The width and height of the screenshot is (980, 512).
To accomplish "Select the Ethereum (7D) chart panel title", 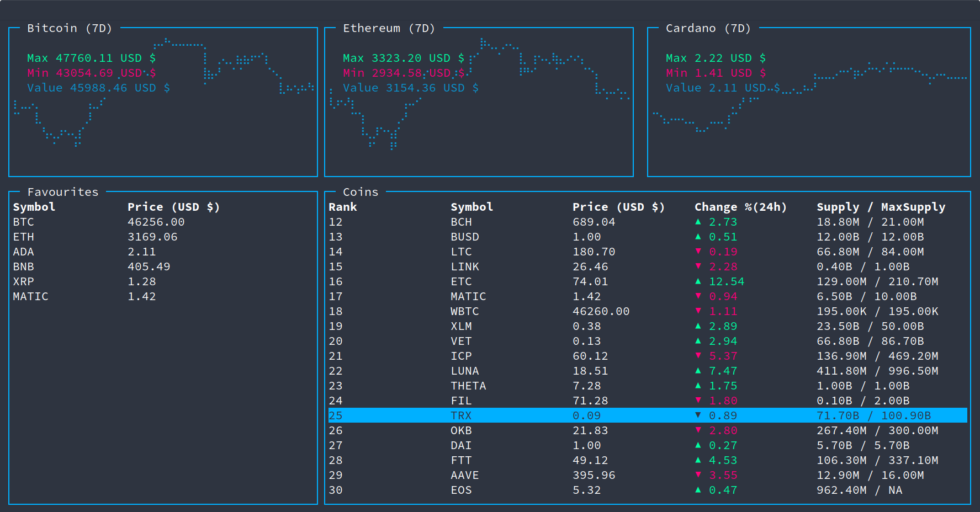I will click(x=389, y=28).
